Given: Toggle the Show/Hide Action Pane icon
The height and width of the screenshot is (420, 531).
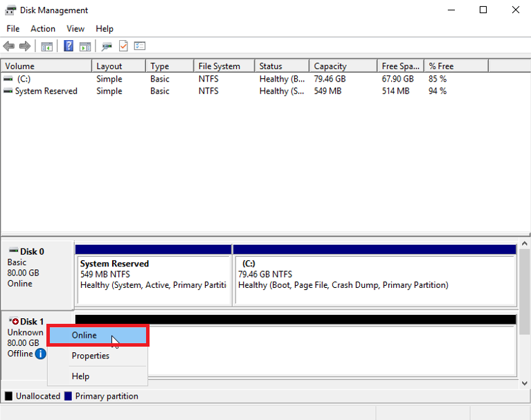Looking at the screenshot, I should pyautogui.click(x=85, y=46).
